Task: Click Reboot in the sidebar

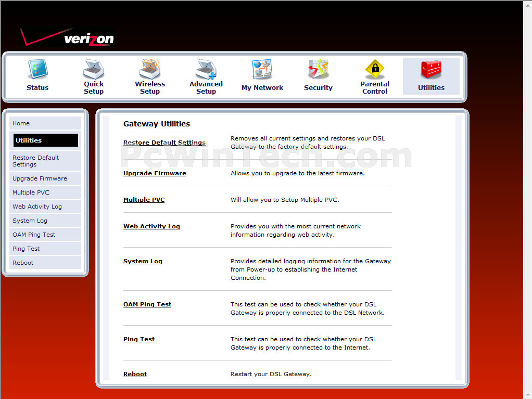Action: coord(45,263)
